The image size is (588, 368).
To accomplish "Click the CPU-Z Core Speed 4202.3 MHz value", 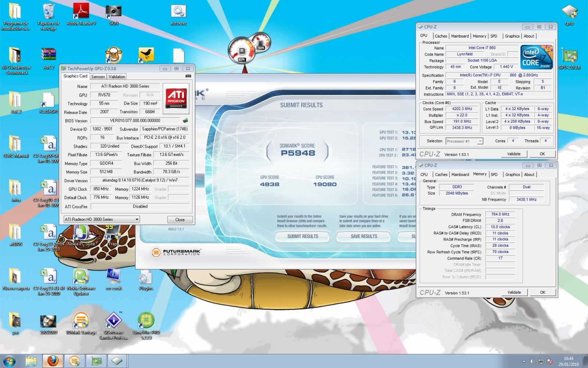I will (462, 109).
